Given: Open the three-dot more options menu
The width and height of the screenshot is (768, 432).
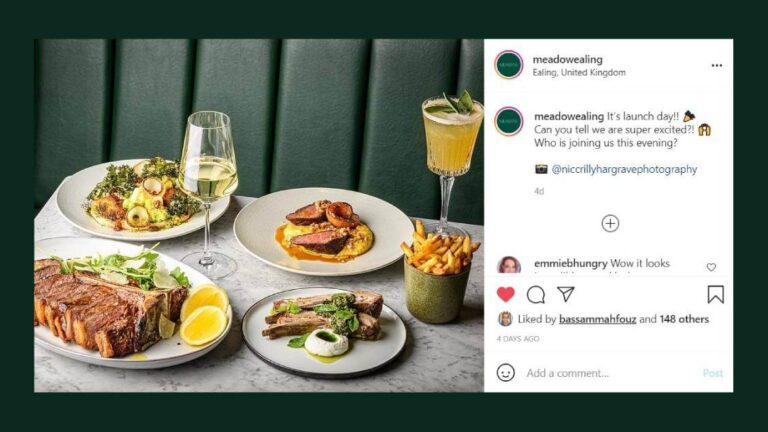Looking at the screenshot, I should coord(716,65).
